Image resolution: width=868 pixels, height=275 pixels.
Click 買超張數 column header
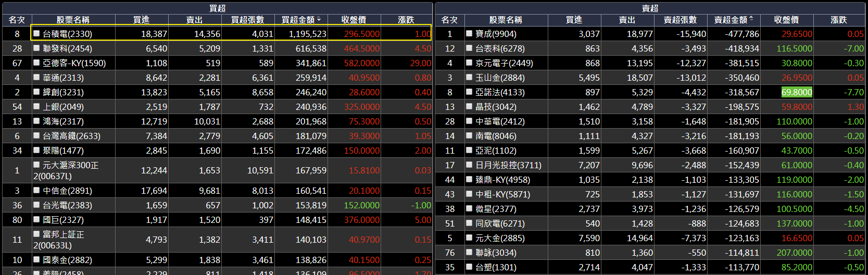coord(248,20)
